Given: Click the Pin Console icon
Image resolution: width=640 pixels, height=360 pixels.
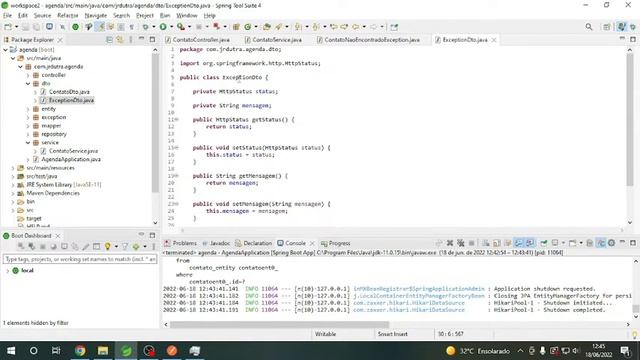Looking at the screenshot, I should click(x=544, y=243).
